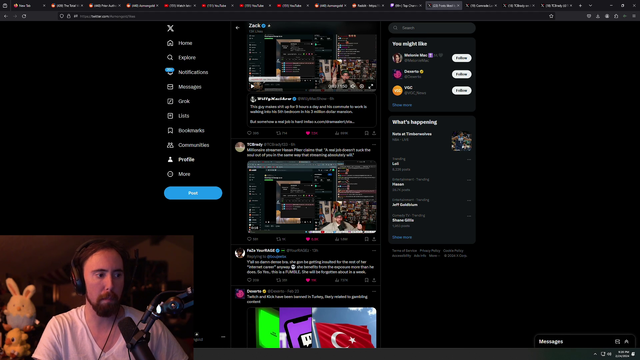The height and width of the screenshot is (360, 640).
Task: Reply to FaZe YourRAGE's post
Action: click(x=249, y=280)
